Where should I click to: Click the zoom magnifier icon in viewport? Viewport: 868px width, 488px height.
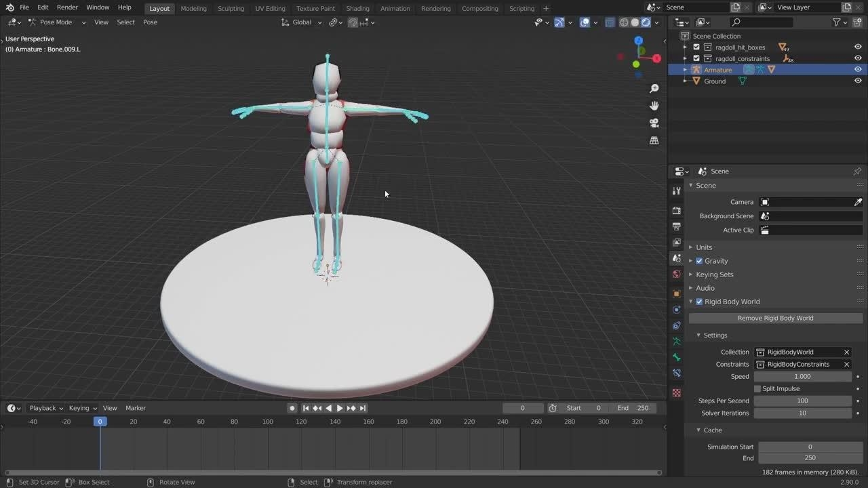point(654,89)
